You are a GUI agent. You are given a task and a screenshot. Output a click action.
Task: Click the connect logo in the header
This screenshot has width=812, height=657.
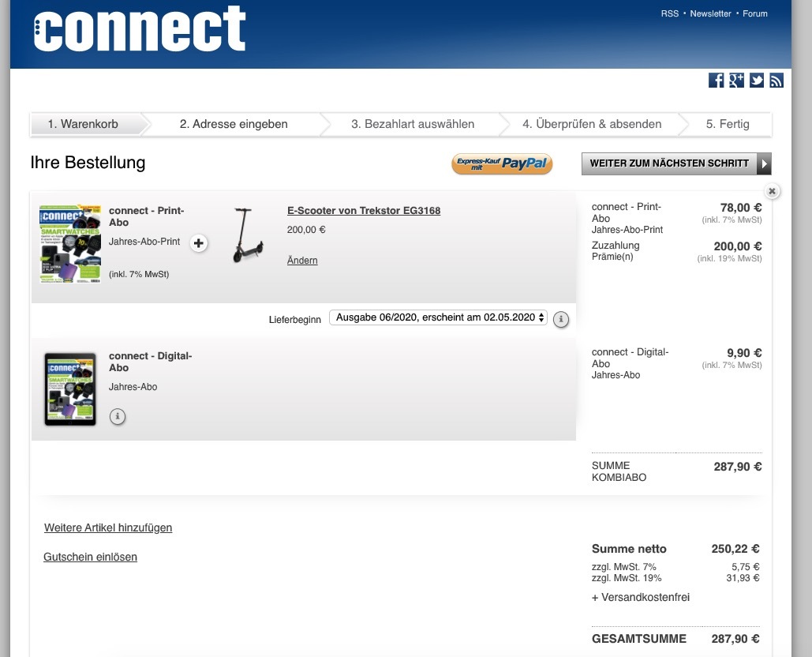coord(140,29)
